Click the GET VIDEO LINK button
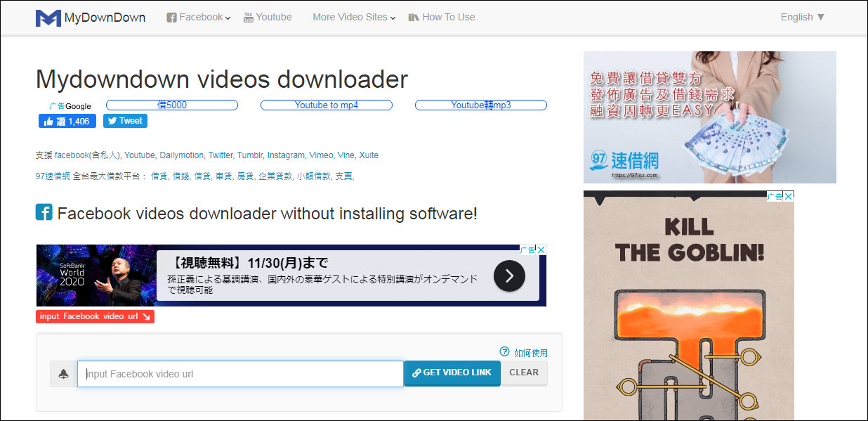The height and width of the screenshot is (421, 868). pyautogui.click(x=452, y=373)
